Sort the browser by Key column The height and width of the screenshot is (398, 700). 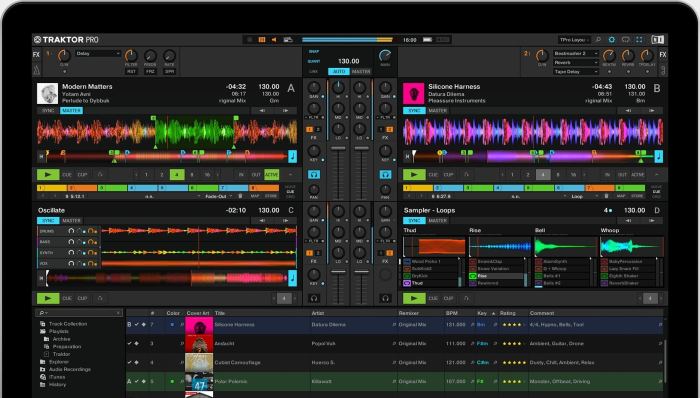(487, 313)
